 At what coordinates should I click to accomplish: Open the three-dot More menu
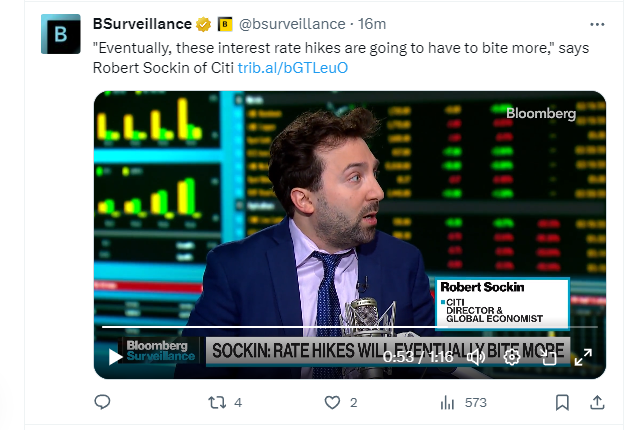pos(597,24)
